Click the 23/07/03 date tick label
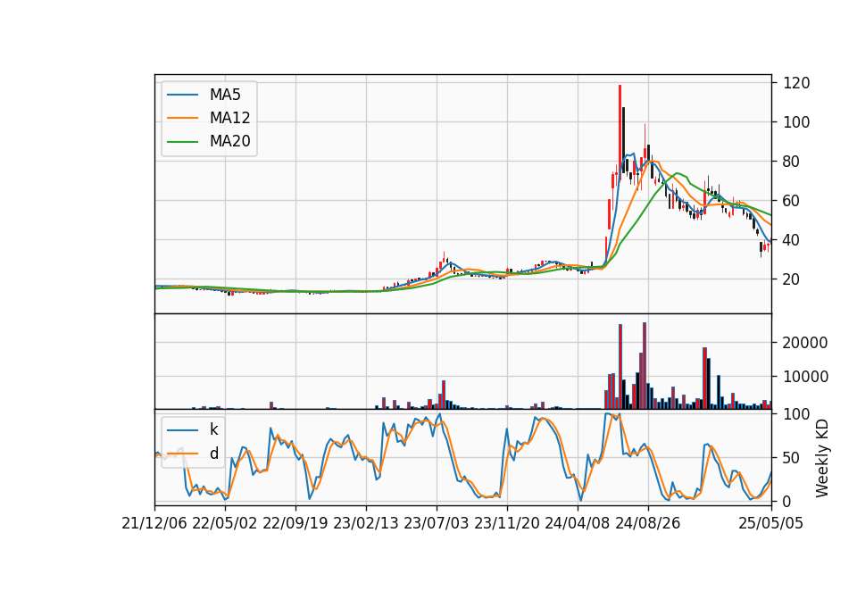This screenshot has width=857, height=616. pyautogui.click(x=437, y=523)
